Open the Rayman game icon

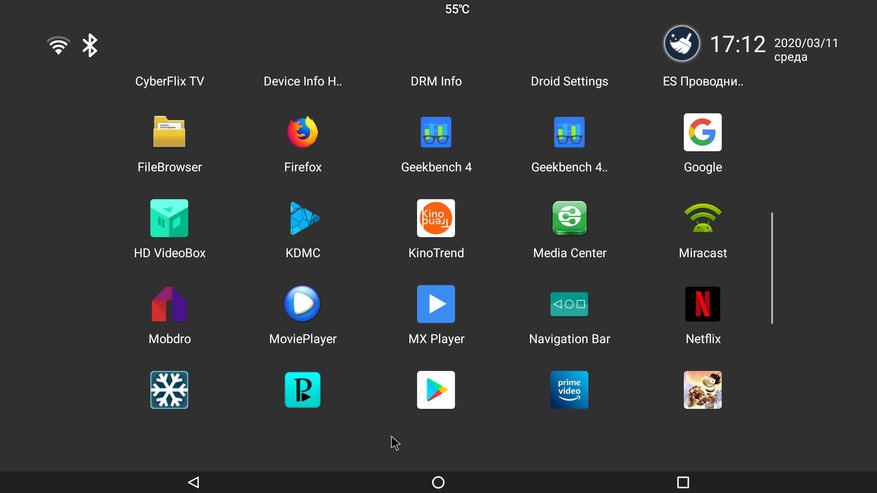pyautogui.click(x=702, y=390)
